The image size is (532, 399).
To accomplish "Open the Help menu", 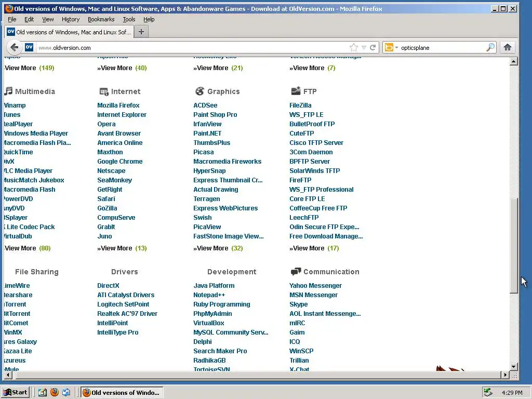I will coord(149,19).
